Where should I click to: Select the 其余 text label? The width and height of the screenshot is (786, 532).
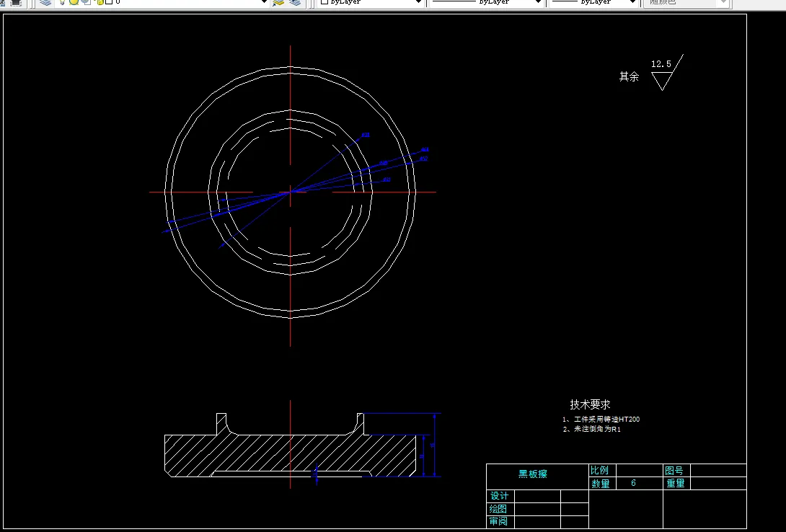tap(629, 76)
